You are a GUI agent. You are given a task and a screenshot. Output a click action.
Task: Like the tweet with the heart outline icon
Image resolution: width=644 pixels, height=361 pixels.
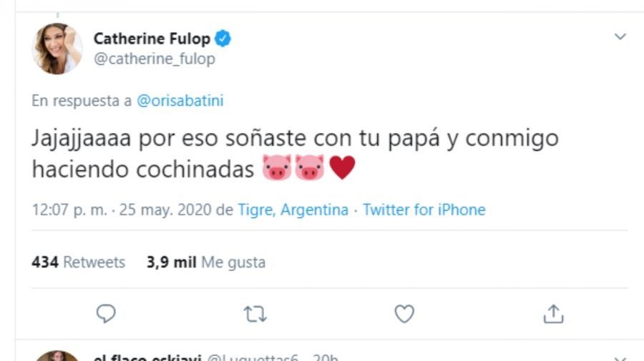[405, 313]
